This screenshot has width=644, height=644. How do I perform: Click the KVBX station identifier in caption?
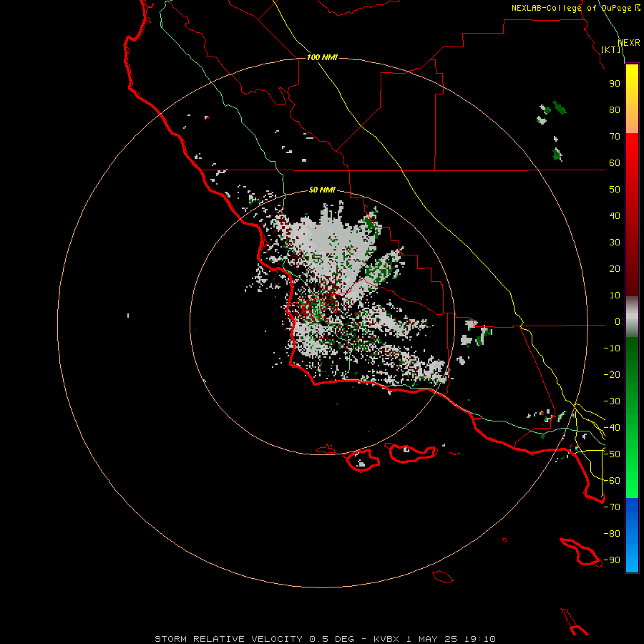386,639
